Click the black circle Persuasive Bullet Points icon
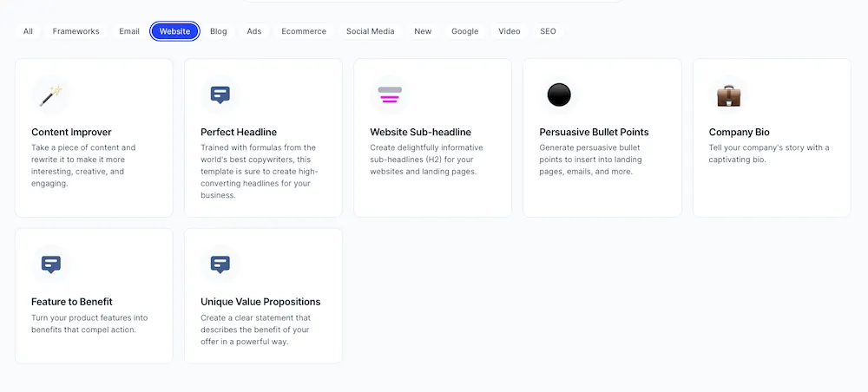 tap(559, 95)
